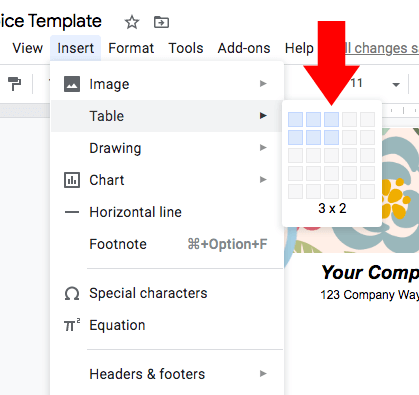The width and height of the screenshot is (419, 395).
Task: Click the ⌘+Option+F shortcut text
Action: click(x=227, y=244)
